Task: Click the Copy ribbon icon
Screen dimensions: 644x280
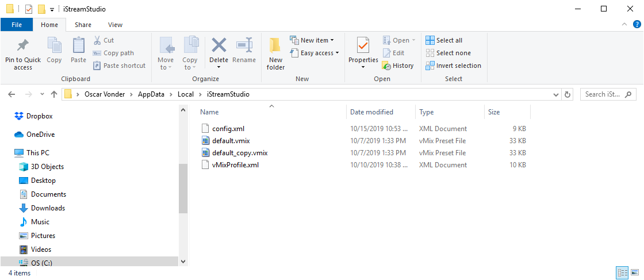Action: (x=54, y=45)
